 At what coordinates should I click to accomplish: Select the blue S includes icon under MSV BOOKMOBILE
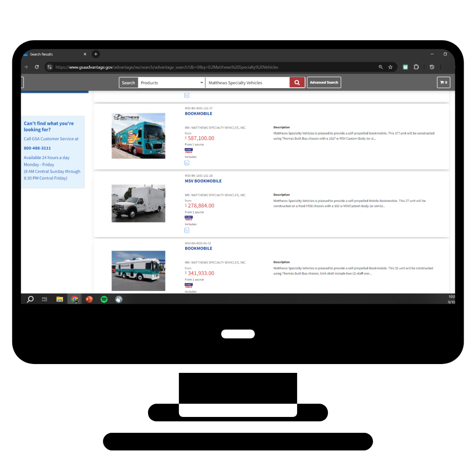187,230
